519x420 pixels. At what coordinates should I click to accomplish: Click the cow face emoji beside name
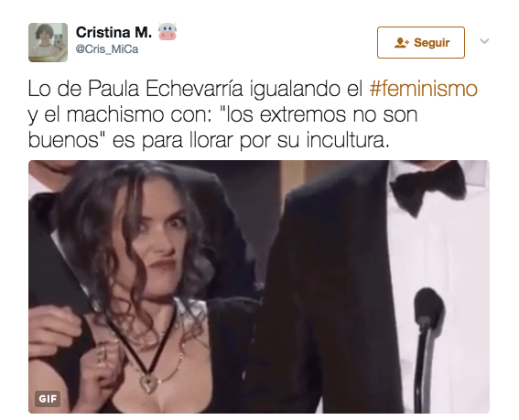point(168,32)
